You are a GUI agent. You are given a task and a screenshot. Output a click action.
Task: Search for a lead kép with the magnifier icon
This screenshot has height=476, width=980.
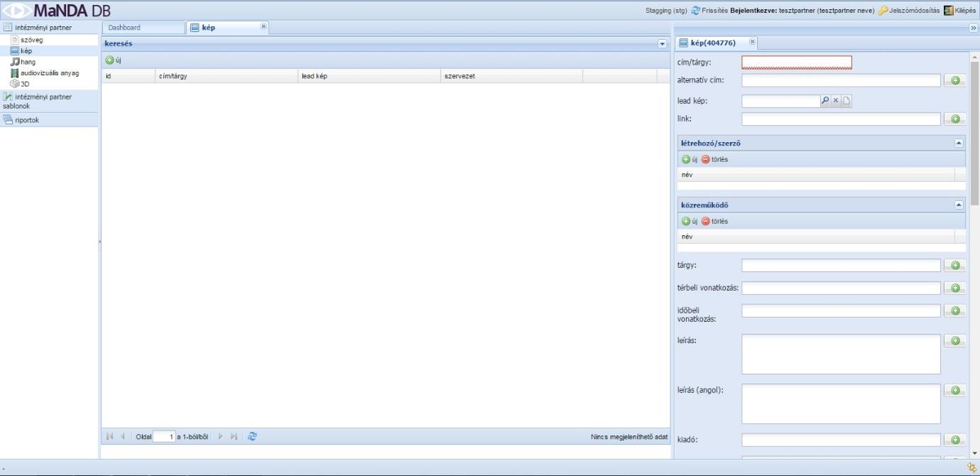[x=825, y=101]
